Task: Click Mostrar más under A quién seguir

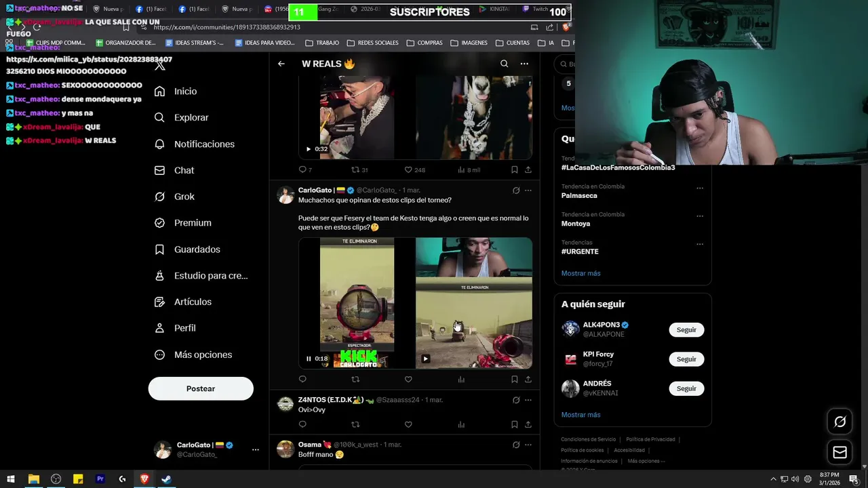Action: tap(580, 415)
